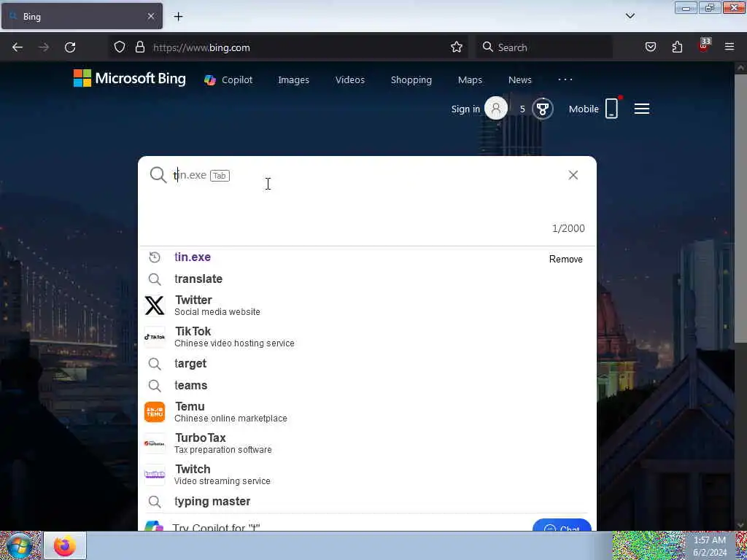
Task: Clear the search box with the X
Action: click(x=573, y=175)
